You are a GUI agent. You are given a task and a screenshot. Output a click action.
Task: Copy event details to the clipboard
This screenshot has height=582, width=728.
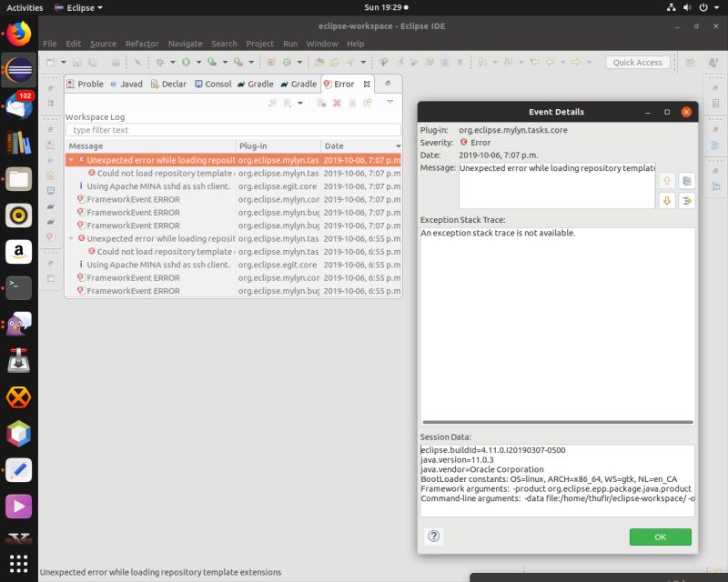[x=687, y=181]
